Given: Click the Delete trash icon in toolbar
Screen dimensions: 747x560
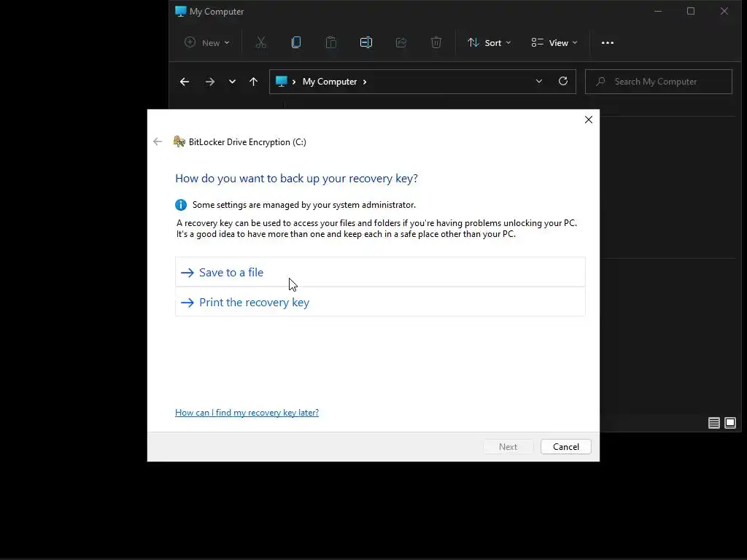Looking at the screenshot, I should [x=436, y=43].
